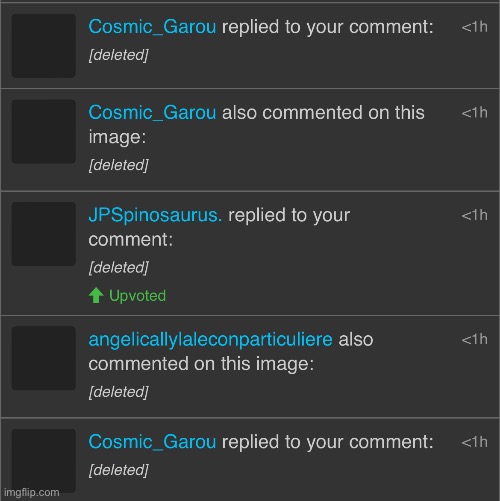Viewport: 500px width, 501px height.
Task: Click 'replied to your comment' text by JPSpinosaurus
Action: [219, 227]
